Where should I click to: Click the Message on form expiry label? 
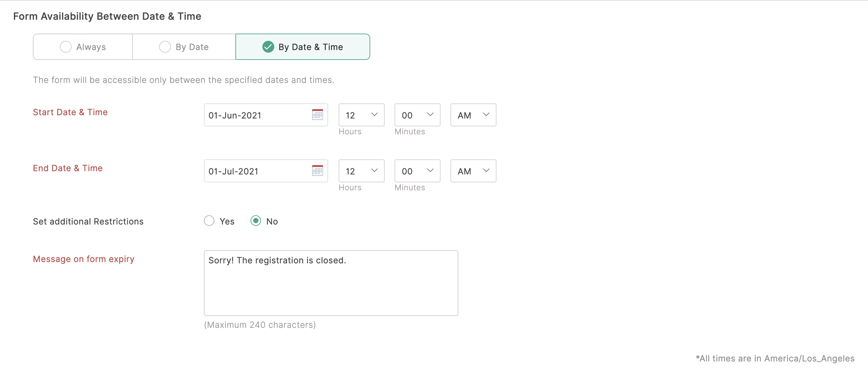(84, 259)
